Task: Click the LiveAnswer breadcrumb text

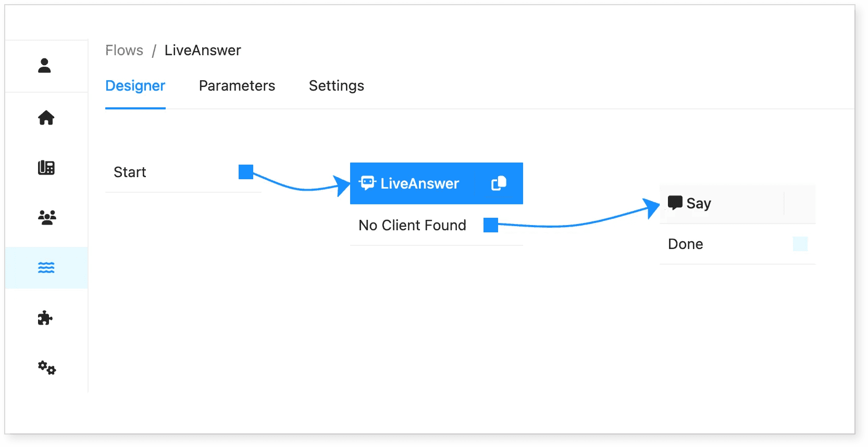Action: pos(203,51)
